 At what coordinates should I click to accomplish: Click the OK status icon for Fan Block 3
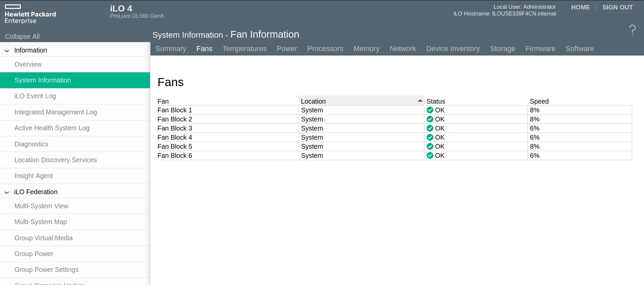click(x=430, y=128)
